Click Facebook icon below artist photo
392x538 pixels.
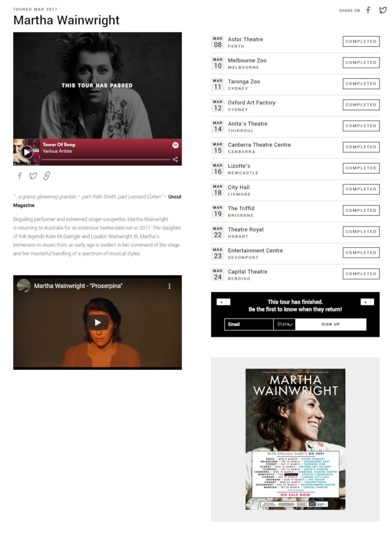[20, 176]
